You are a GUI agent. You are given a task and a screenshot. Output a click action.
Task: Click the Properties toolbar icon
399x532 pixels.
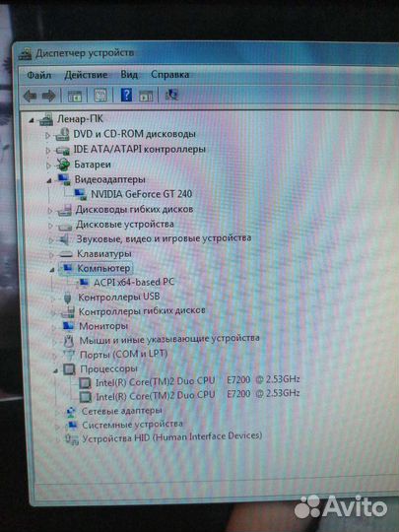tap(100, 96)
